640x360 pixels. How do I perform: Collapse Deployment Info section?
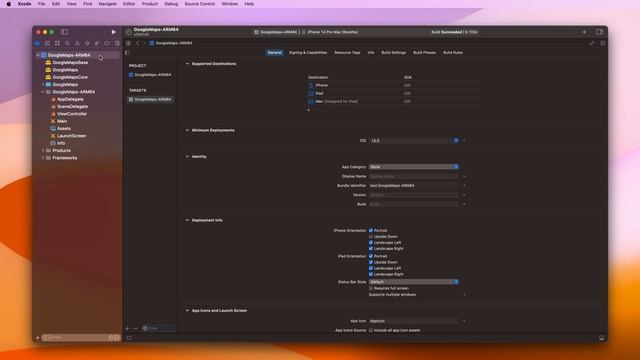(x=187, y=220)
